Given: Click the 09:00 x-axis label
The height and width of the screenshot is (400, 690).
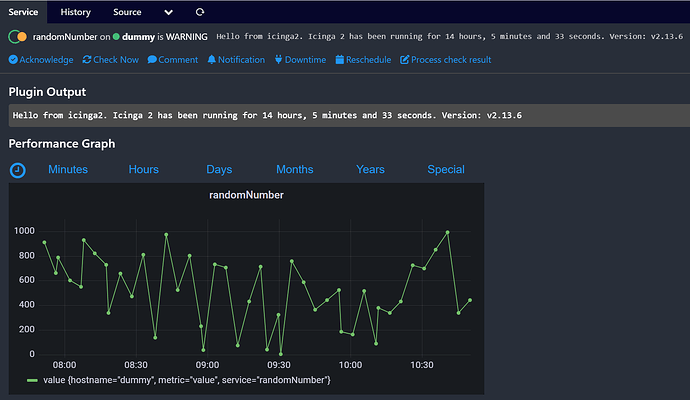Looking at the screenshot, I should (207, 365).
